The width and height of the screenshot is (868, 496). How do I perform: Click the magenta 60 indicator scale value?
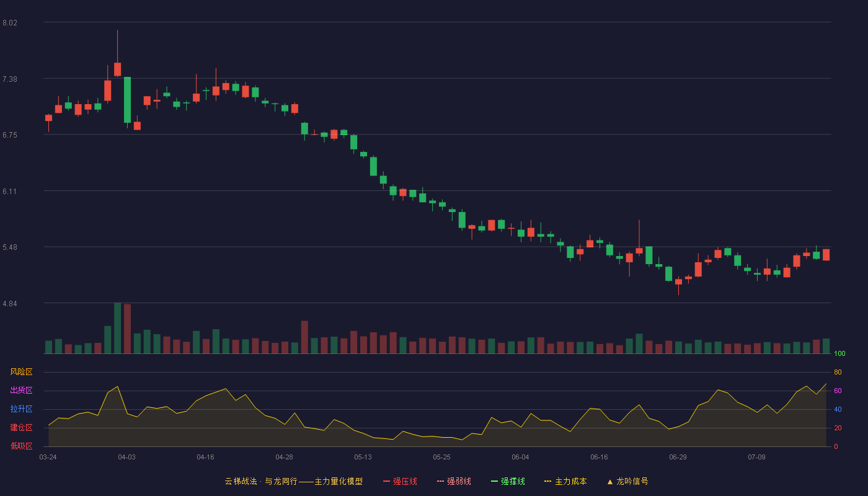click(x=838, y=391)
